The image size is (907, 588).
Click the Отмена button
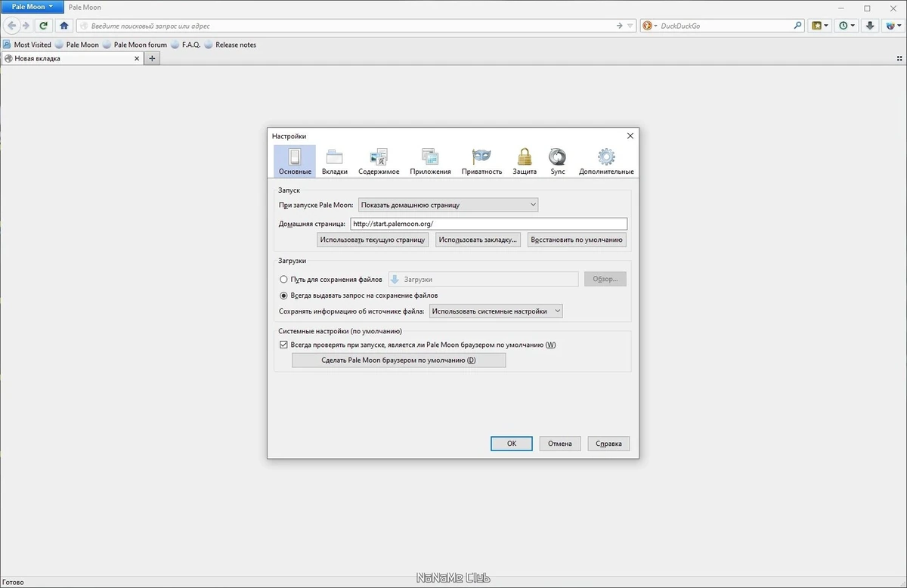tap(560, 444)
